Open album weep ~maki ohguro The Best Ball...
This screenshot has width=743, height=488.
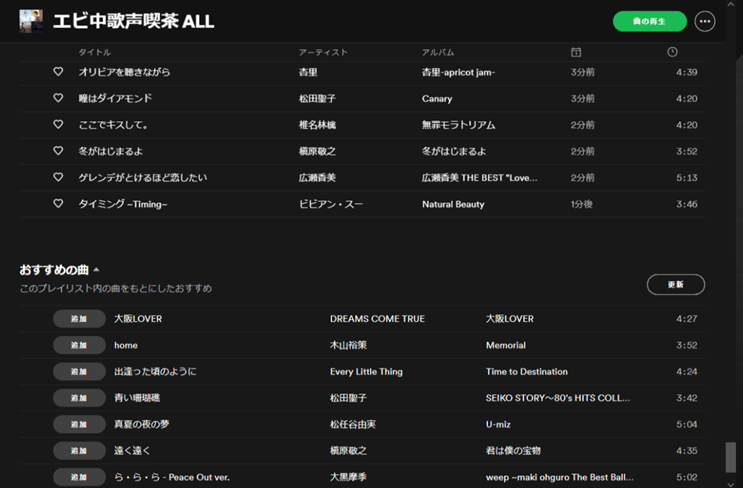(560, 477)
